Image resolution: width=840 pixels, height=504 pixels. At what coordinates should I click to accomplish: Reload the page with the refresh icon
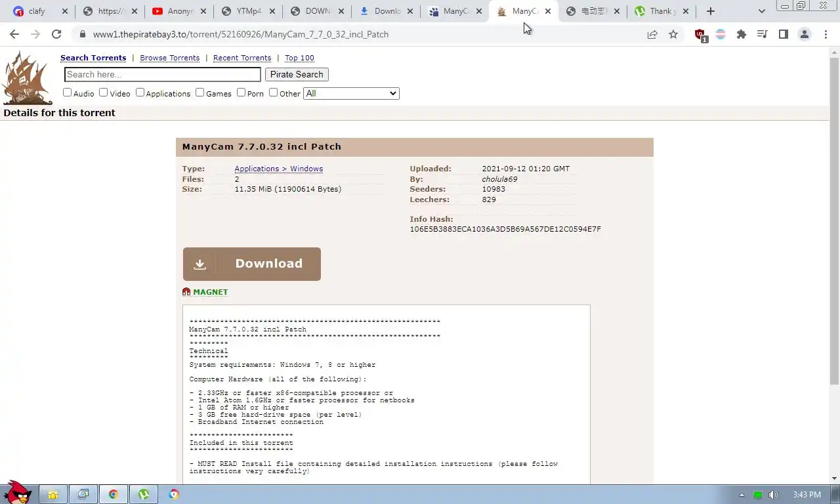(56, 34)
